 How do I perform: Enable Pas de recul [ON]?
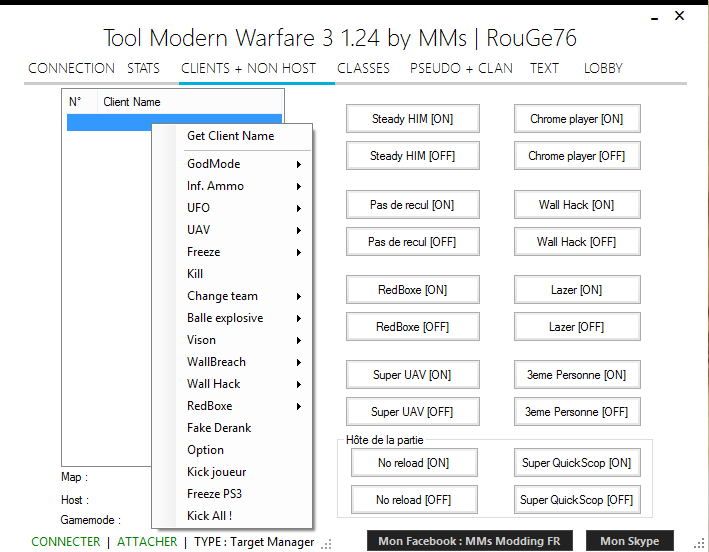412,205
